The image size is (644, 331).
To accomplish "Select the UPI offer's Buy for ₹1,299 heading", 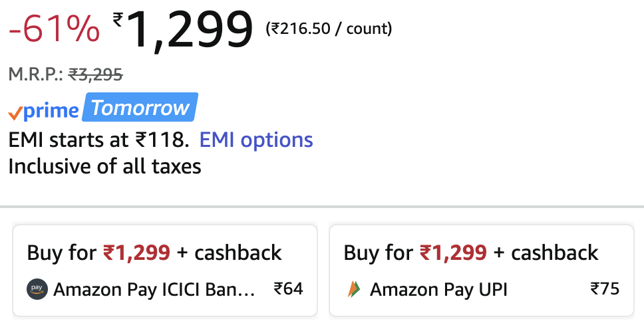I will pyautogui.click(x=471, y=253).
